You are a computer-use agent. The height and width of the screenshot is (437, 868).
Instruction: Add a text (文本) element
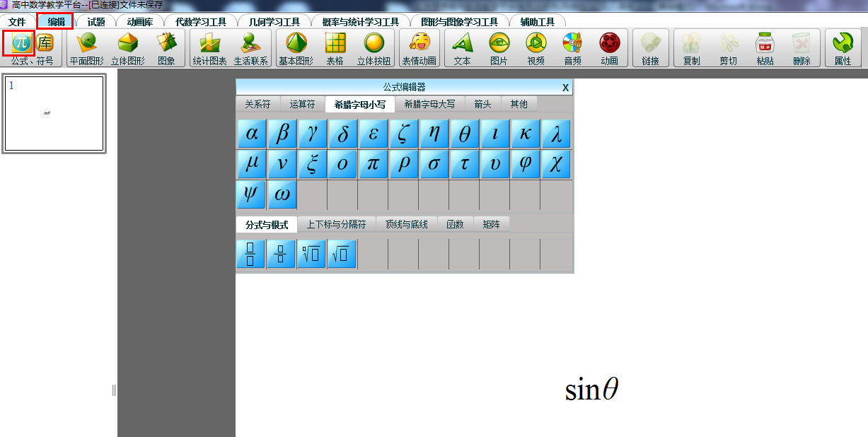click(x=462, y=48)
